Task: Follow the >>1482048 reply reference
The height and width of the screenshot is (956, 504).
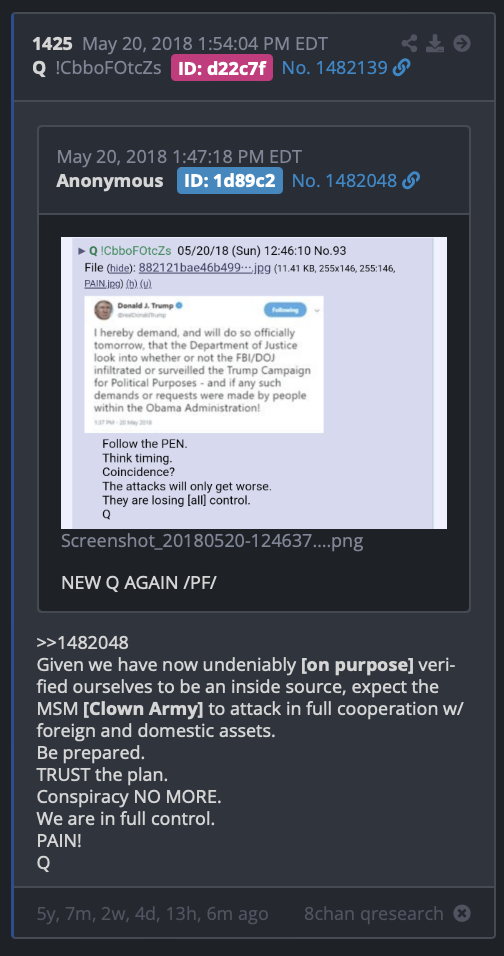Action: 82,643
